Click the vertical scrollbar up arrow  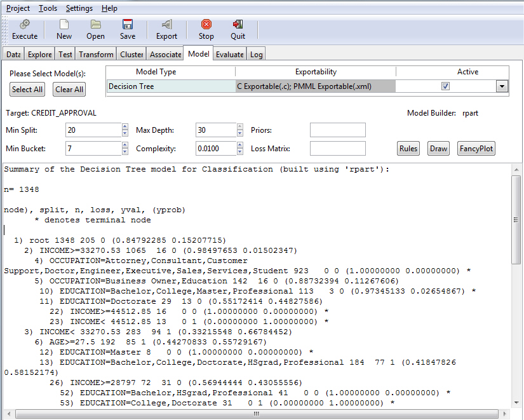(x=516, y=170)
